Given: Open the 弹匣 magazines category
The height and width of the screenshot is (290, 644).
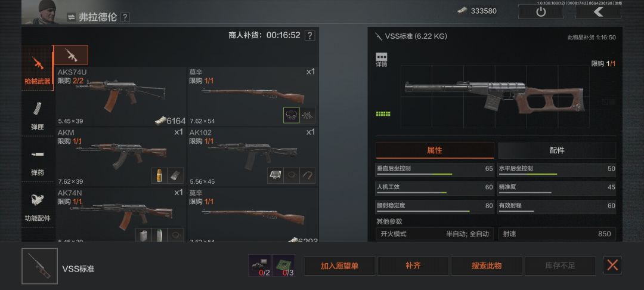Looking at the screenshot, I should coord(38,114).
